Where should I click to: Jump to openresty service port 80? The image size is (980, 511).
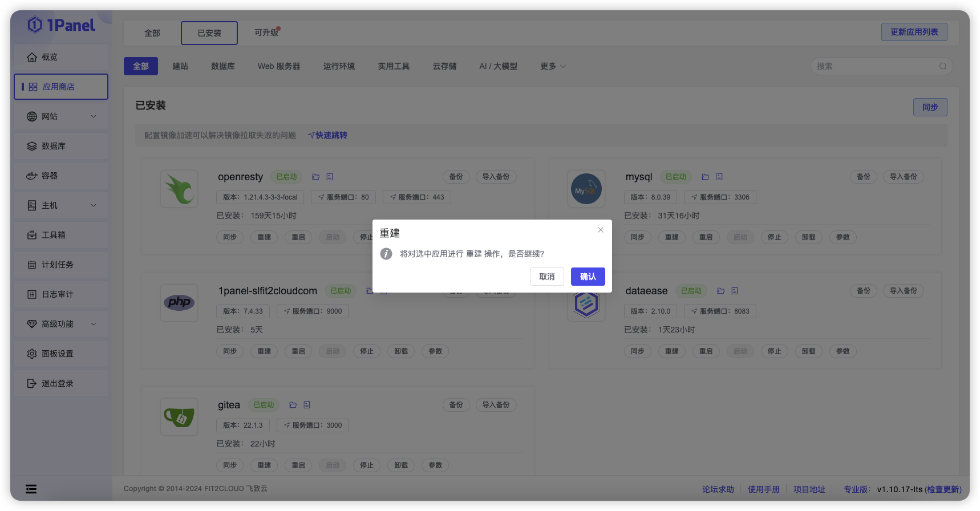click(x=343, y=197)
